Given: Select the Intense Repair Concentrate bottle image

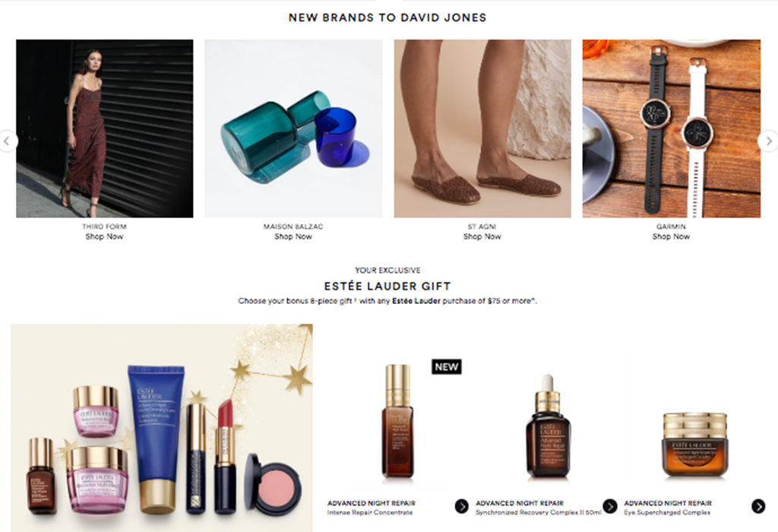Looking at the screenshot, I should pos(398,421).
